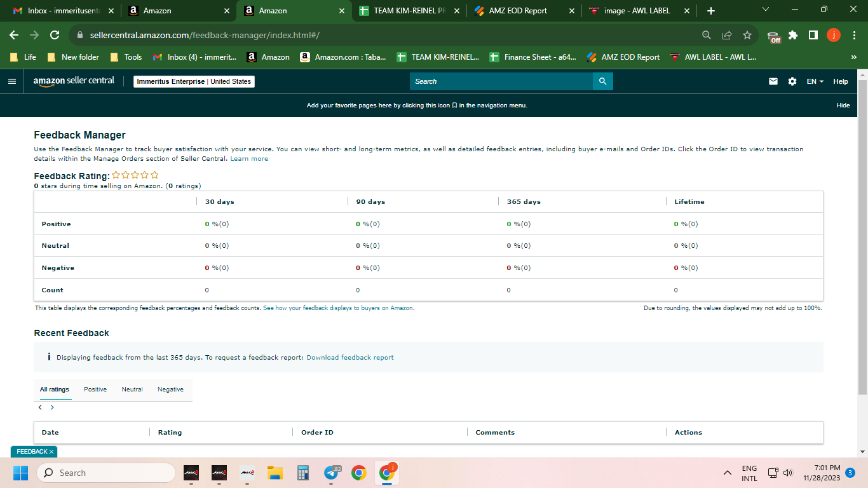Click the Negative row label
Image resolution: width=868 pixels, height=488 pixels.
pyautogui.click(x=58, y=268)
